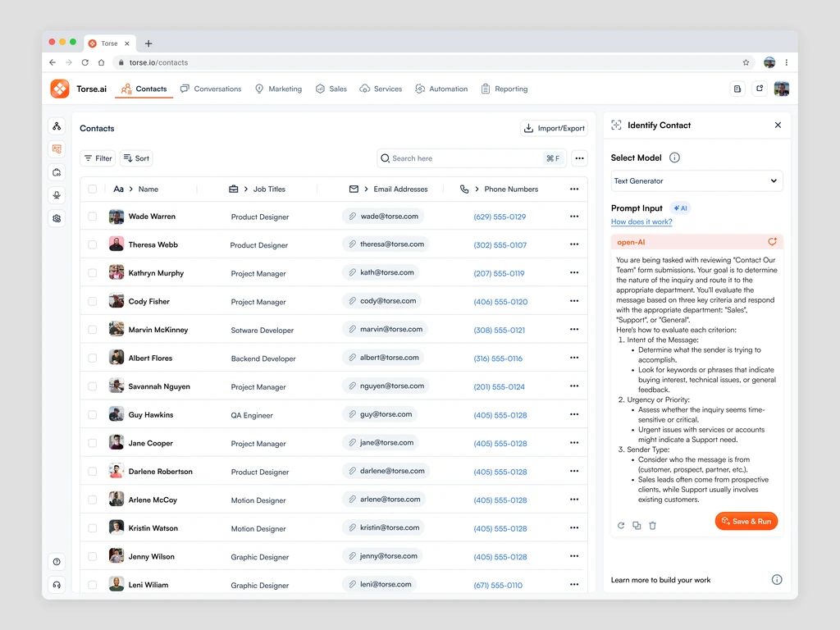
Task: Expand the Phone Numbers column chevron
Action: click(x=477, y=189)
